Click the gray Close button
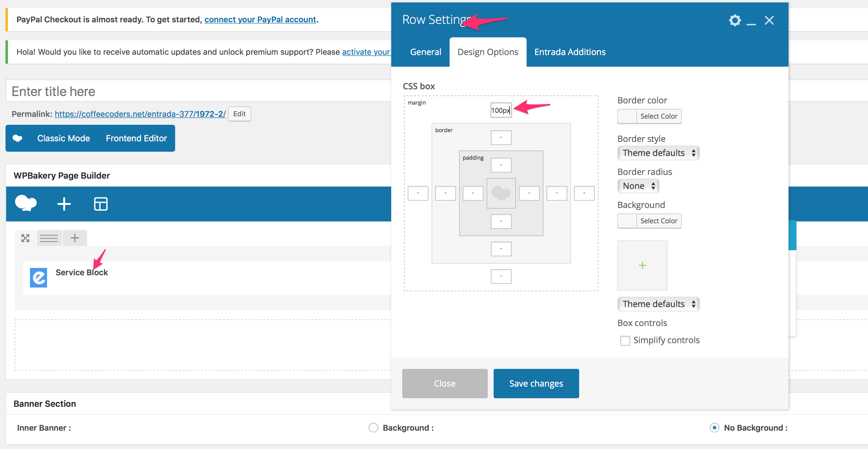This screenshot has width=868, height=449. tap(445, 383)
